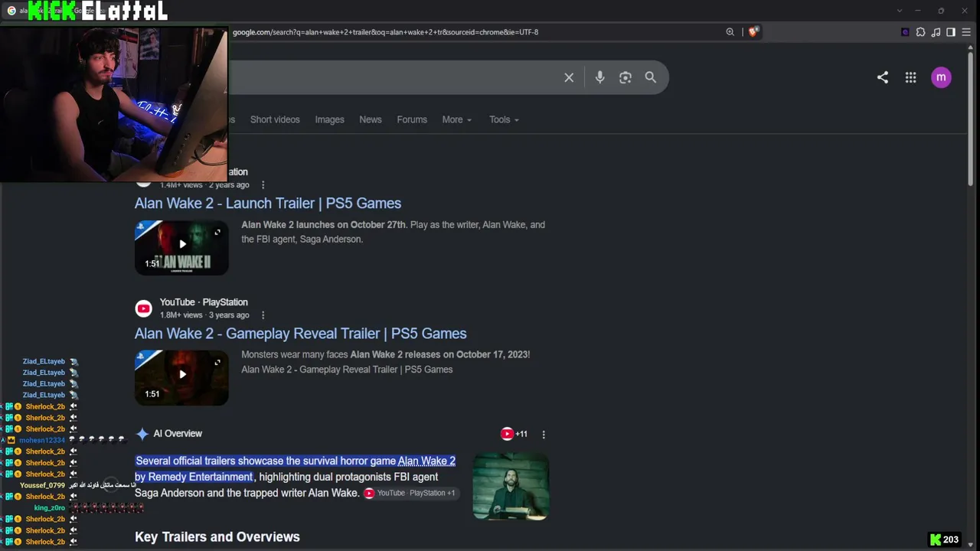This screenshot has width=980, height=551.
Task: Follow the underlined Alan Wake 2 link
Action: (x=426, y=461)
